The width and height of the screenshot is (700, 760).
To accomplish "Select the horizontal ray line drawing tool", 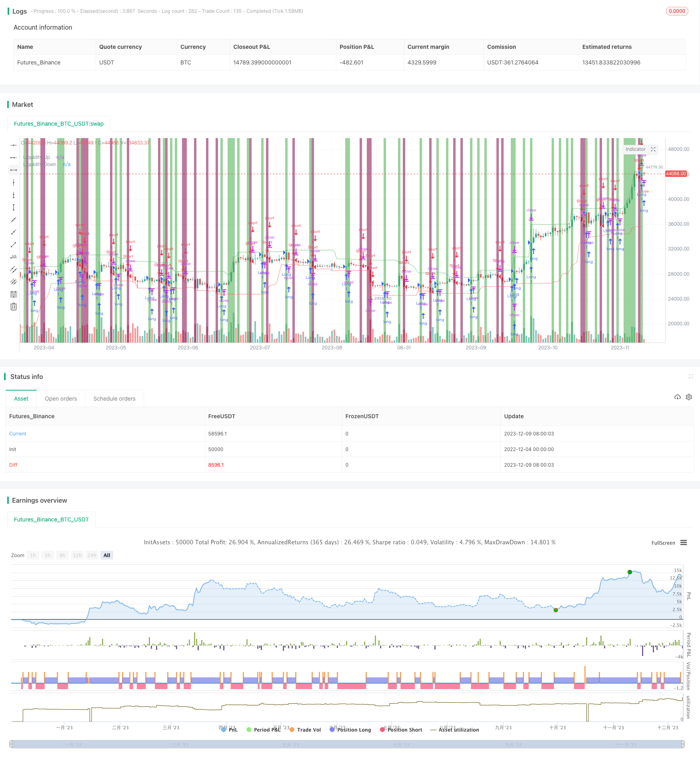I will tap(14, 158).
